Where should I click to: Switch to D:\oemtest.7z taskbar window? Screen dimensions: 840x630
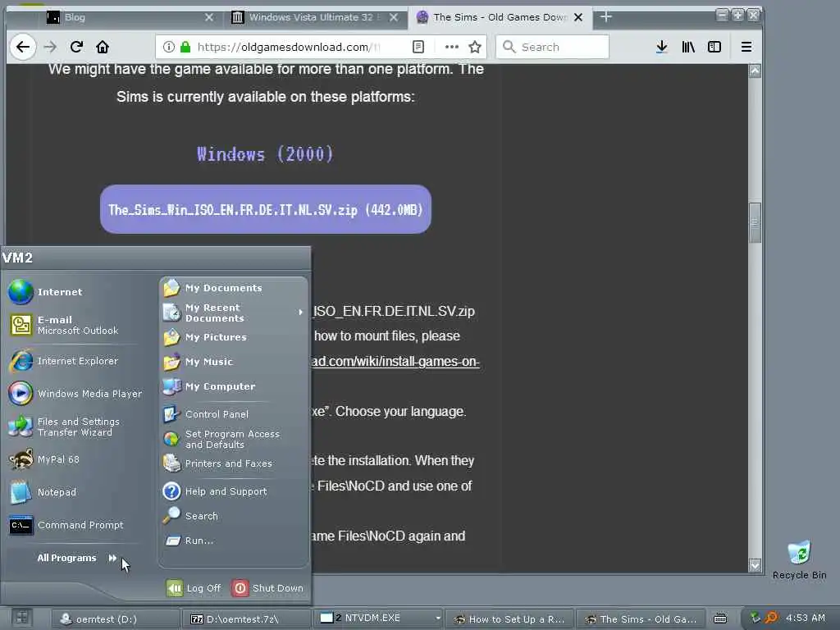pyautogui.click(x=246, y=619)
